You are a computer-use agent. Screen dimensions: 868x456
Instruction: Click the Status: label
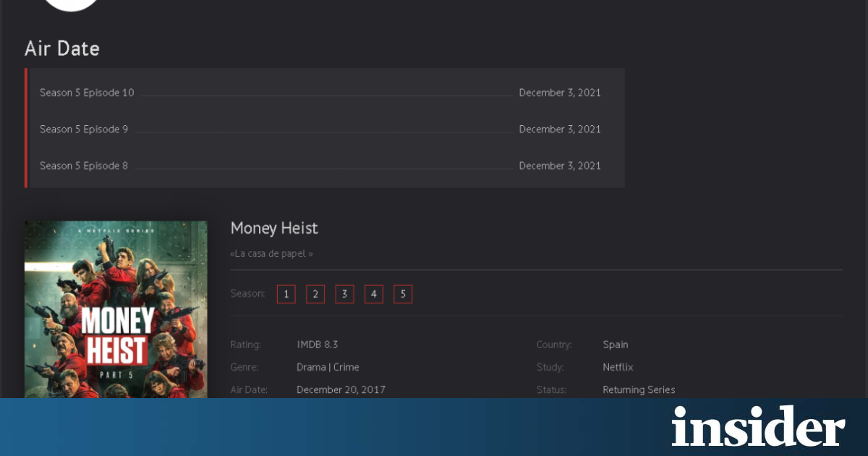point(551,389)
